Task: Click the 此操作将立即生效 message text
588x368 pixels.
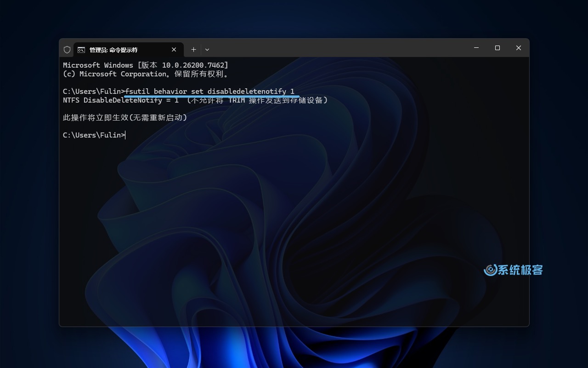Action: (125, 117)
